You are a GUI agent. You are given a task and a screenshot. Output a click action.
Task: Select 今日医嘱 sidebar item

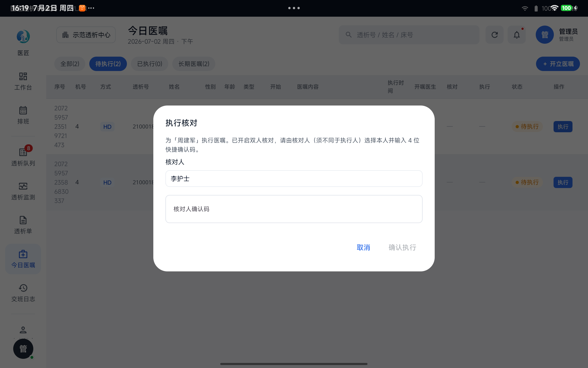coord(23,259)
